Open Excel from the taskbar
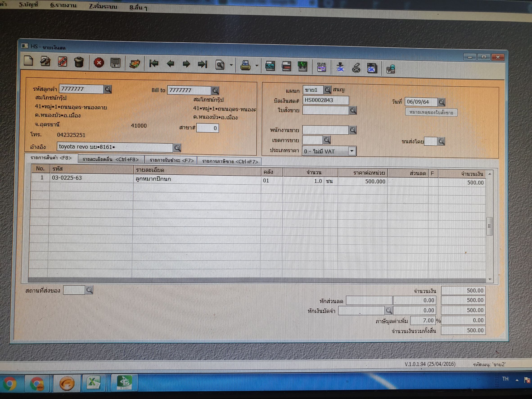The width and height of the screenshot is (532, 399). click(94, 383)
